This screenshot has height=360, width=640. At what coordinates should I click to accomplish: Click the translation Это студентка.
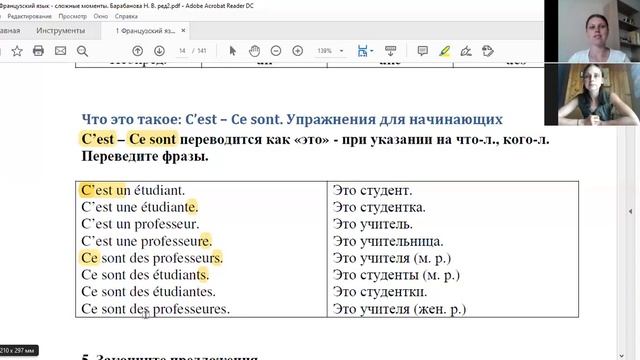(x=379, y=207)
